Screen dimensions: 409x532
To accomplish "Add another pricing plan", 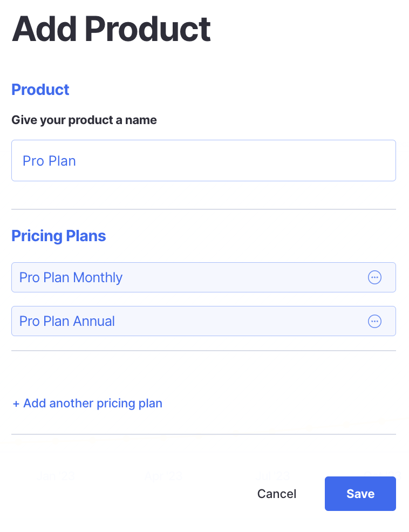I will click(92, 404).
